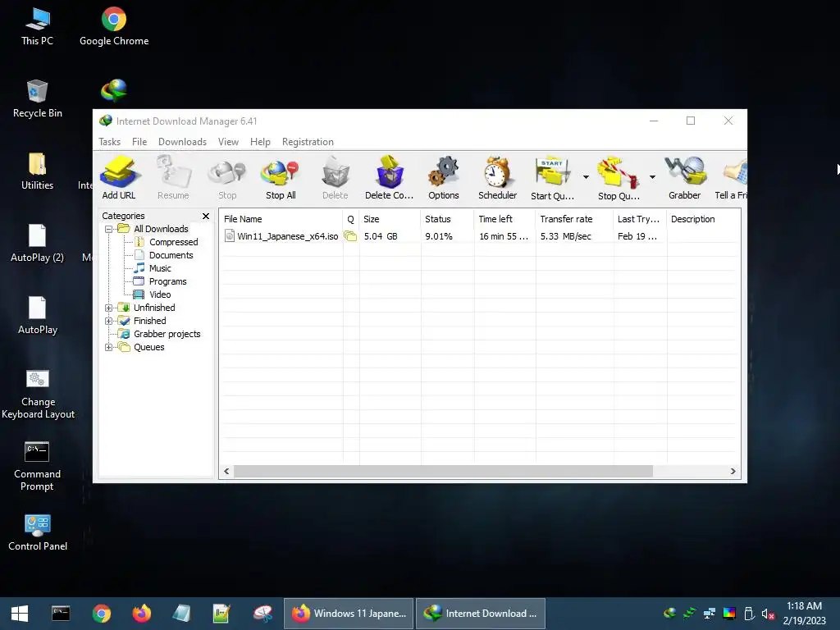Click the horizontal scrollbar left arrow
Screen dimensions: 840x630
[x=226, y=472]
